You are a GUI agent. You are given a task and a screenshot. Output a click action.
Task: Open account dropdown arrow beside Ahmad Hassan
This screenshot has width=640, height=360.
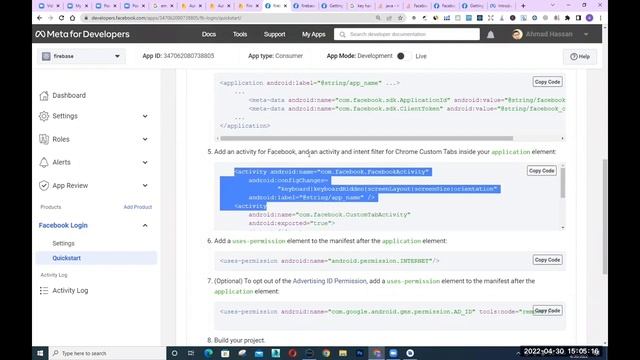pos(586,34)
